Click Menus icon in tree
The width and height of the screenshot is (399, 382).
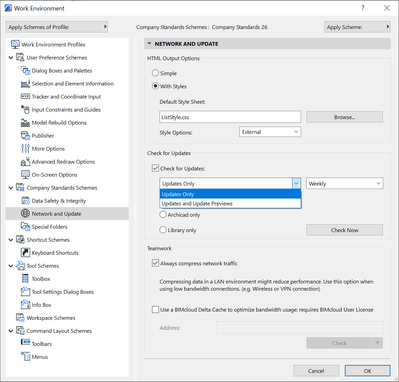tap(25, 356)
